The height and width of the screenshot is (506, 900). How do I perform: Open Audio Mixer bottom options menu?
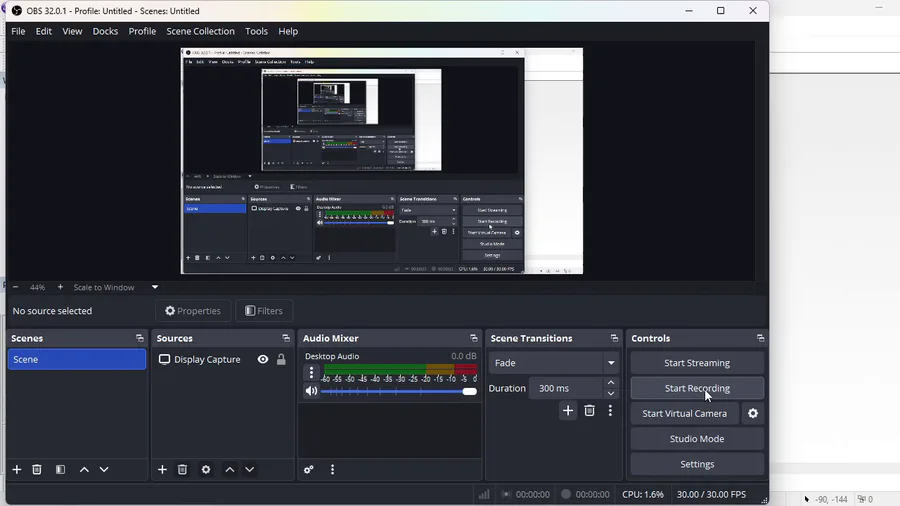332,469
